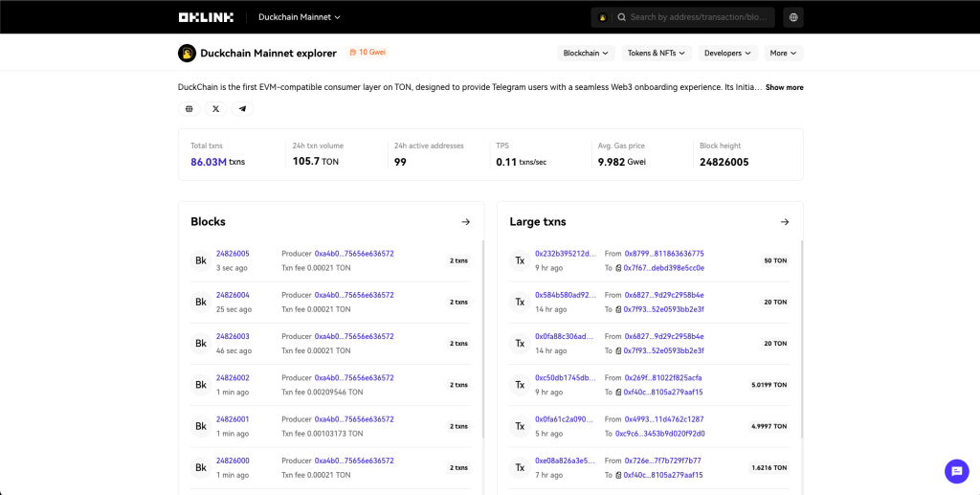Click the arrow next to Large txns heading

click(784, 222)
